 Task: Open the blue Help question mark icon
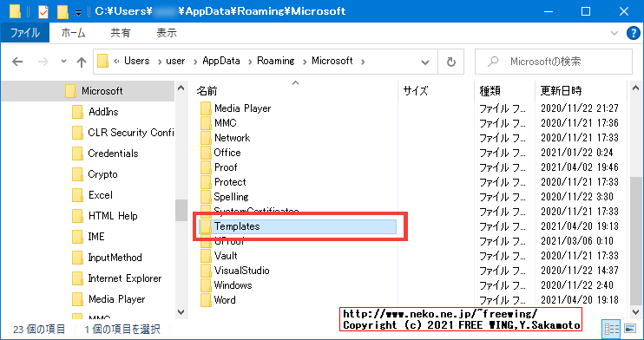634,33
